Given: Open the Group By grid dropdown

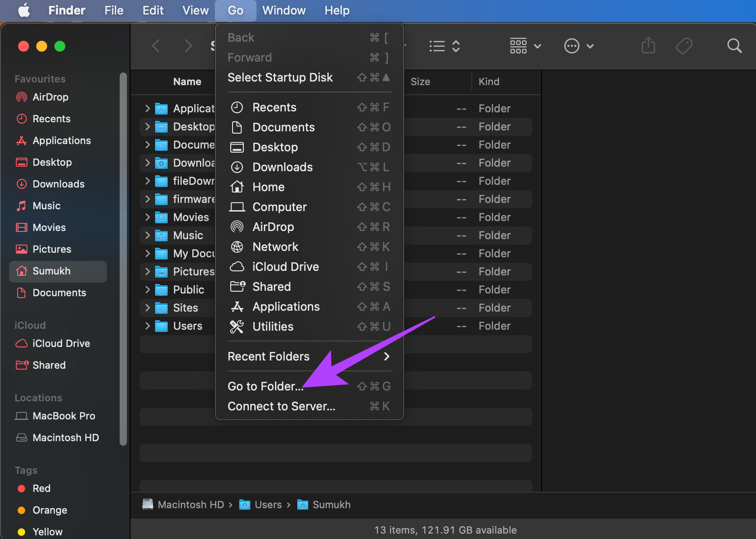Looking at the screenshot, I should [x=525, y=46].
